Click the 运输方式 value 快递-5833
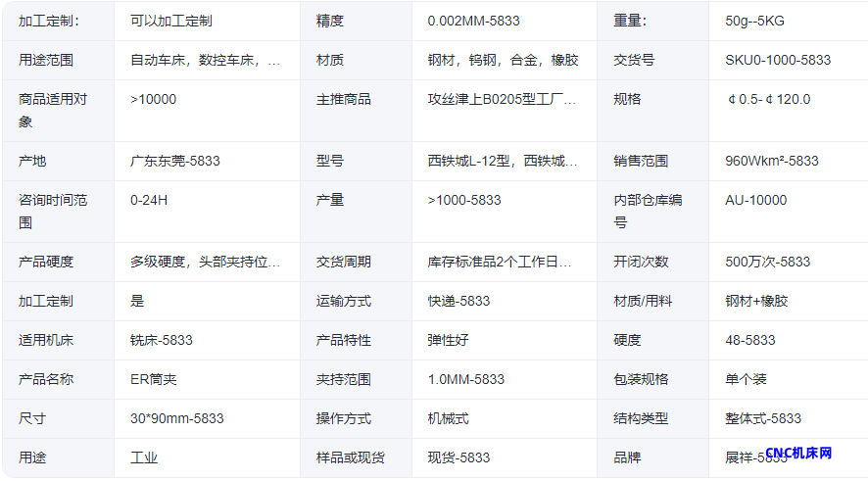The height and width of the screenshot is (481, 868). pos(459,301)
